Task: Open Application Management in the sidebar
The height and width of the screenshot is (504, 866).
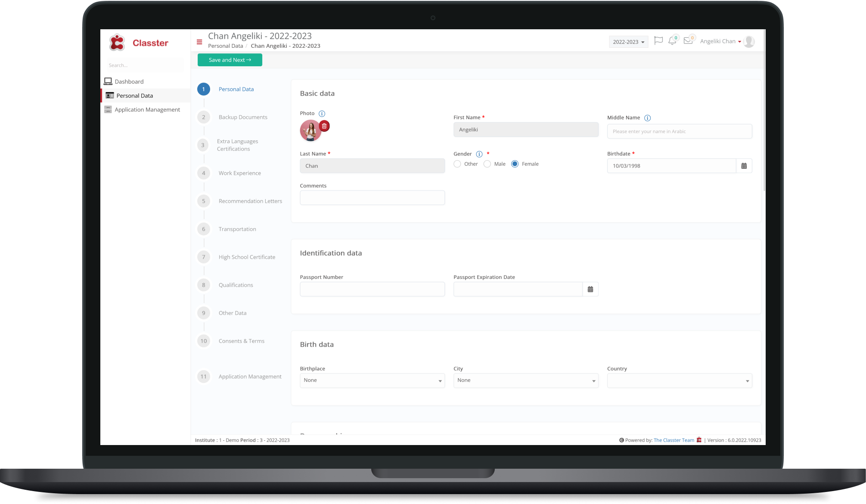Action: coord(147,110)
